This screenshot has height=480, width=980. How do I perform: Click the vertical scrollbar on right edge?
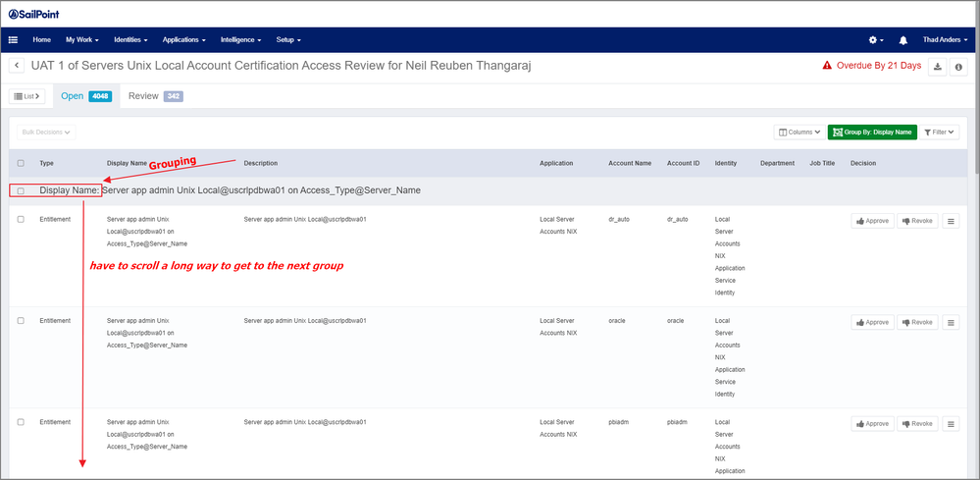point(973,294)
